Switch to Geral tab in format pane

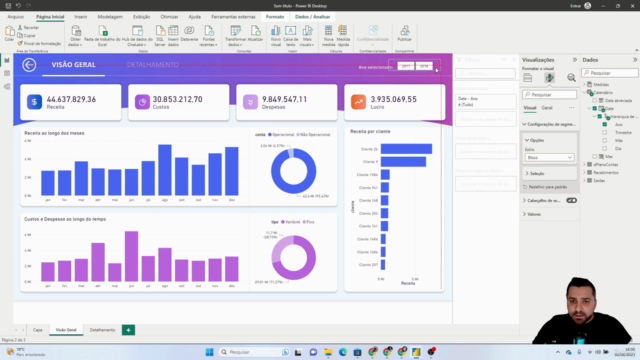click(547, 108)
